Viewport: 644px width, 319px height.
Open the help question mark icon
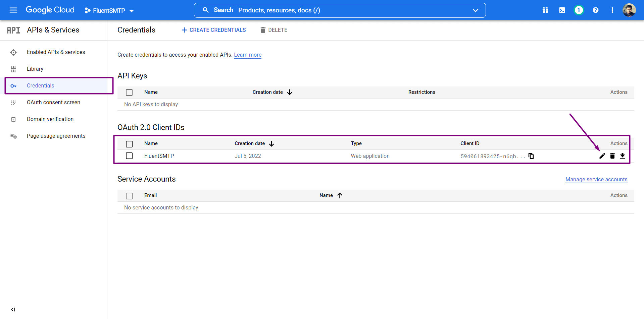point(596,10)
